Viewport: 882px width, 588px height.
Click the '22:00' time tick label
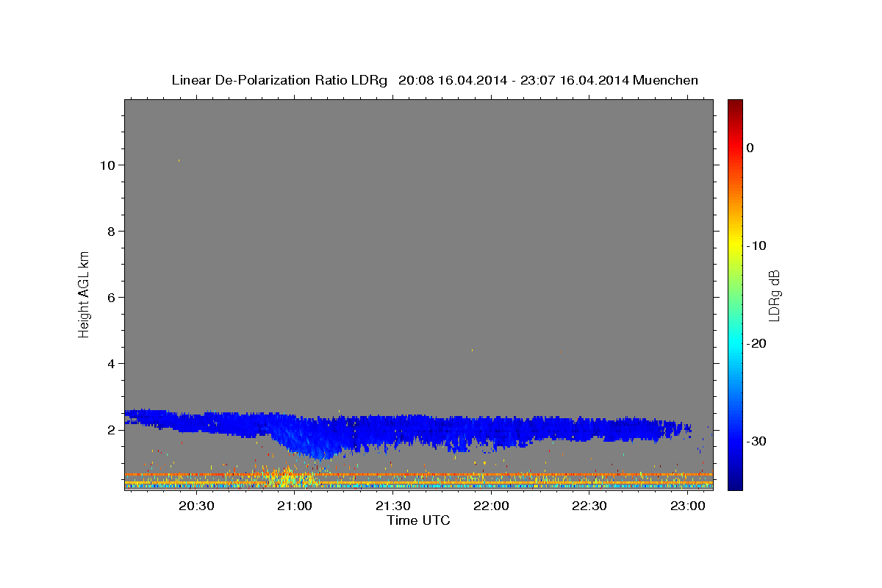tap(491, 506)
